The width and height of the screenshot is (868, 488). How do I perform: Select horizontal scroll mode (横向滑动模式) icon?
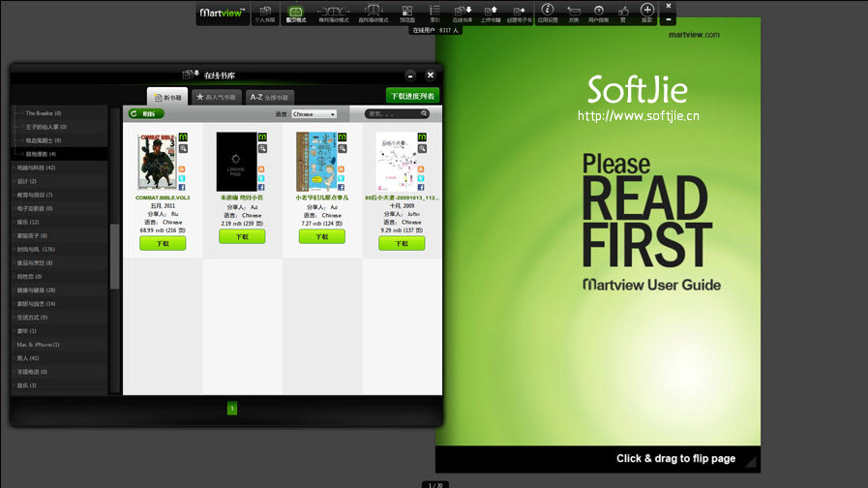333,13
